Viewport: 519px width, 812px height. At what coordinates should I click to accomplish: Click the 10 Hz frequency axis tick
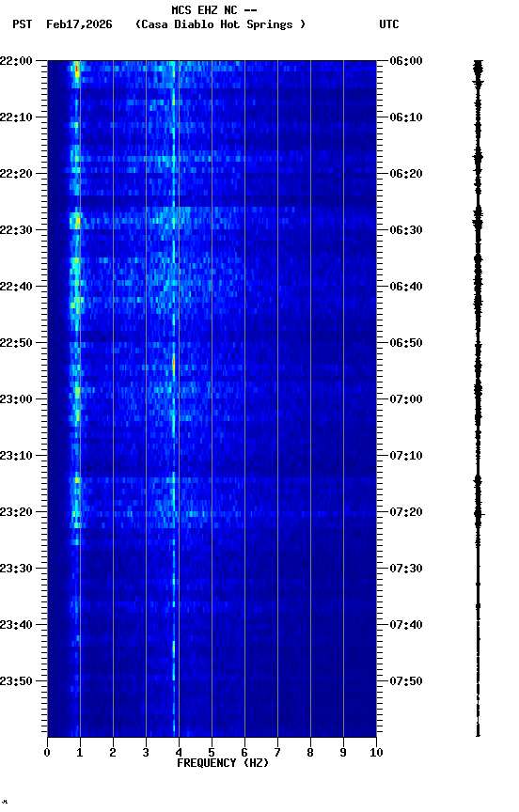click(376, 753)
